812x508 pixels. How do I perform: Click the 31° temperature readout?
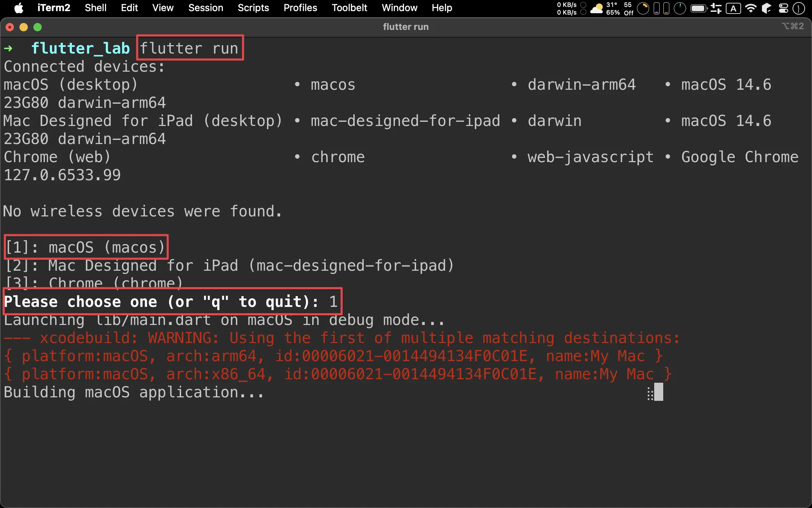point(612,5)
